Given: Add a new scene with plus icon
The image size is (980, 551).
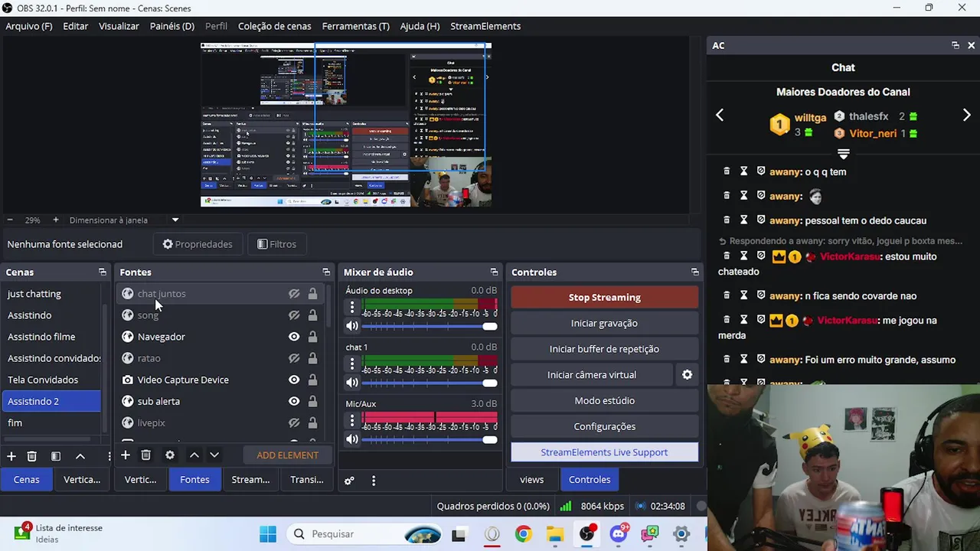Looking at the screenshot, I should [x=11, y=456].
